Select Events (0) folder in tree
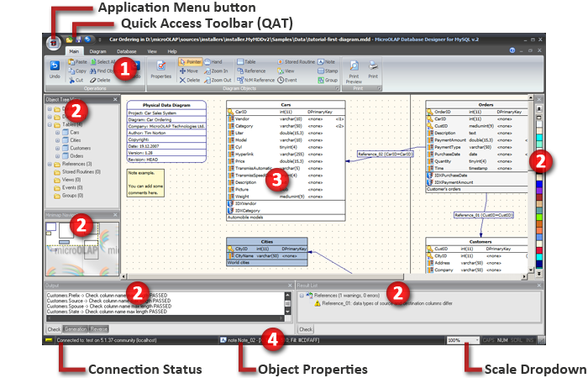Viewport: 588px width, 378px height. (x=69, y=187)
